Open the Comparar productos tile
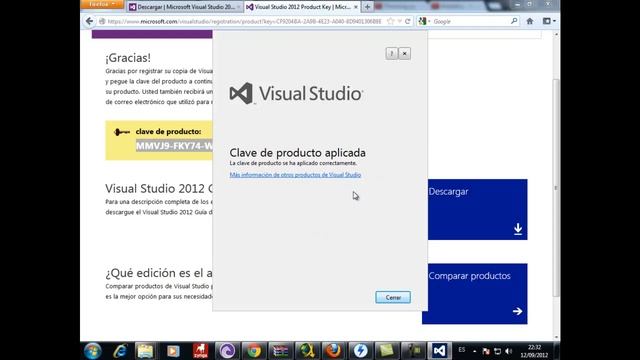Screen dimensions: 640x360 [x=475, y=294]
